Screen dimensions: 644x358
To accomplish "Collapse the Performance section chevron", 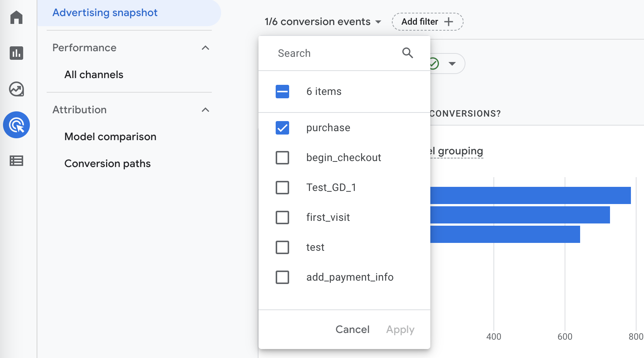I will tap(205, 48).
